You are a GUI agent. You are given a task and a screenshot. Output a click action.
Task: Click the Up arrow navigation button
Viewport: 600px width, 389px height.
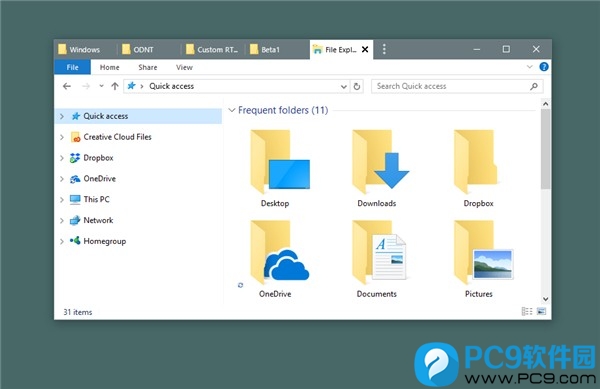click(115, 86)
